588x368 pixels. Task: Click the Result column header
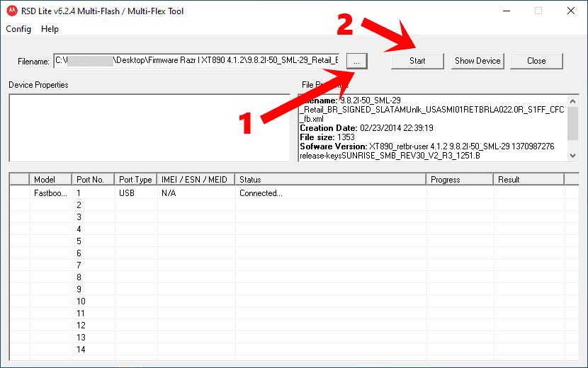point(528,180)
